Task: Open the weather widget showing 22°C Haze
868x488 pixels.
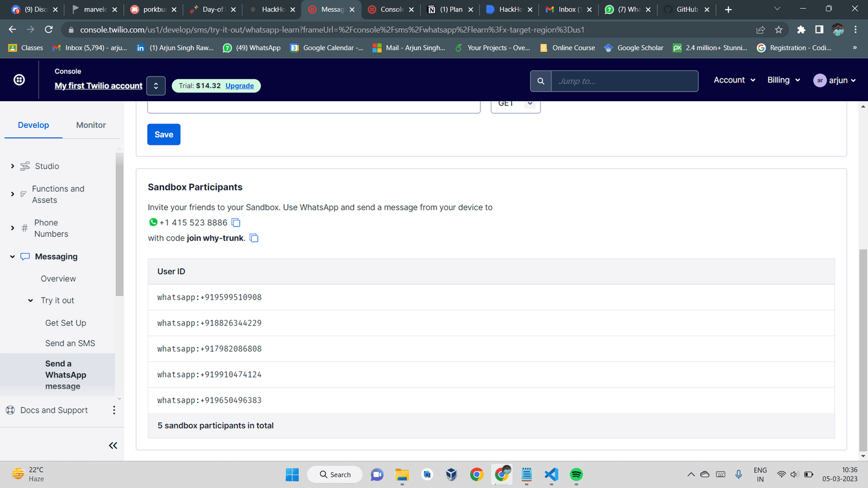Action: [x=28, y=474]
